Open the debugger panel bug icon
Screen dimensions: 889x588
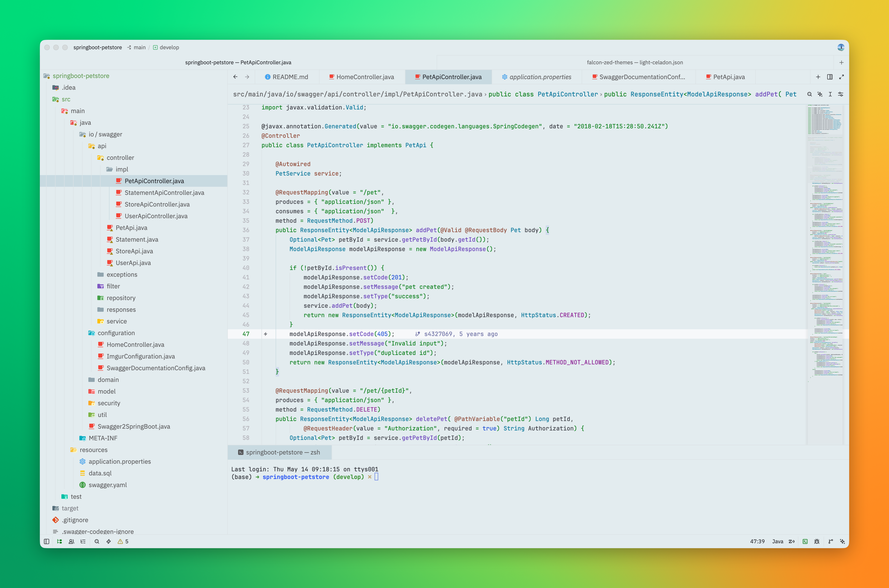(817, 541)
